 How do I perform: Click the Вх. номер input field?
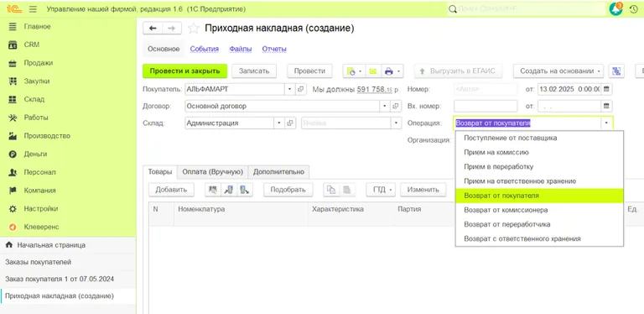pyautogui.click(x=486, y=106)
